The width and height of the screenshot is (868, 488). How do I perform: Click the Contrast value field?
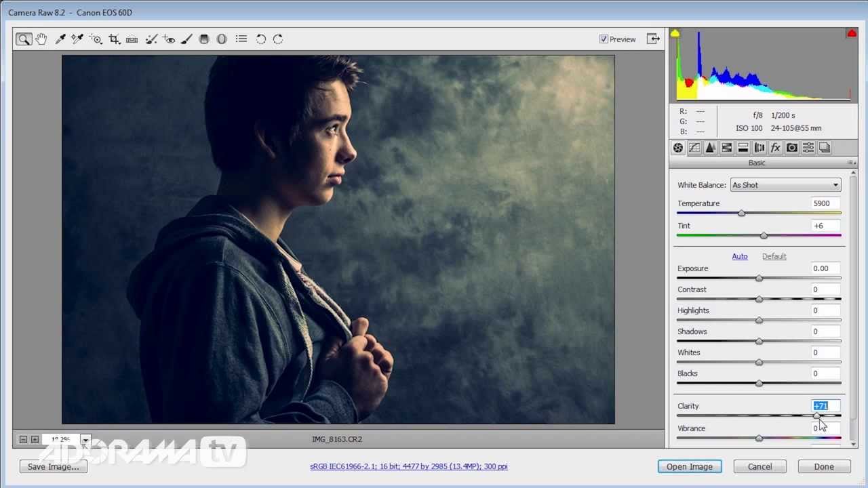[826, 289]
